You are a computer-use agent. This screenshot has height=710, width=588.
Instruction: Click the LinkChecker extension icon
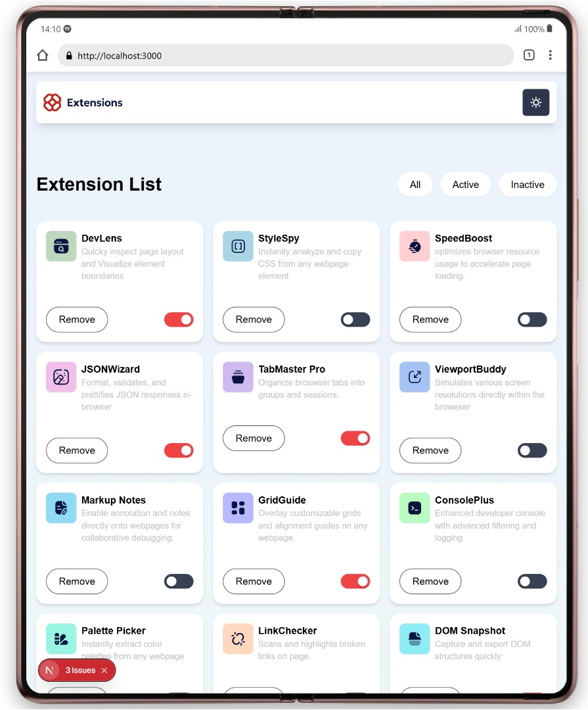[x=238, y=639]
